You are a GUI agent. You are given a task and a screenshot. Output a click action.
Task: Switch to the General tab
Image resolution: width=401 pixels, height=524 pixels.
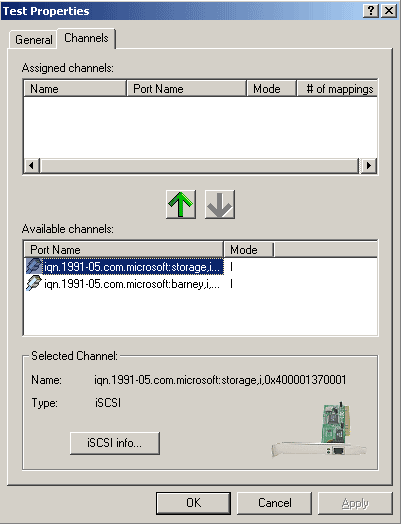pos(33,40)
